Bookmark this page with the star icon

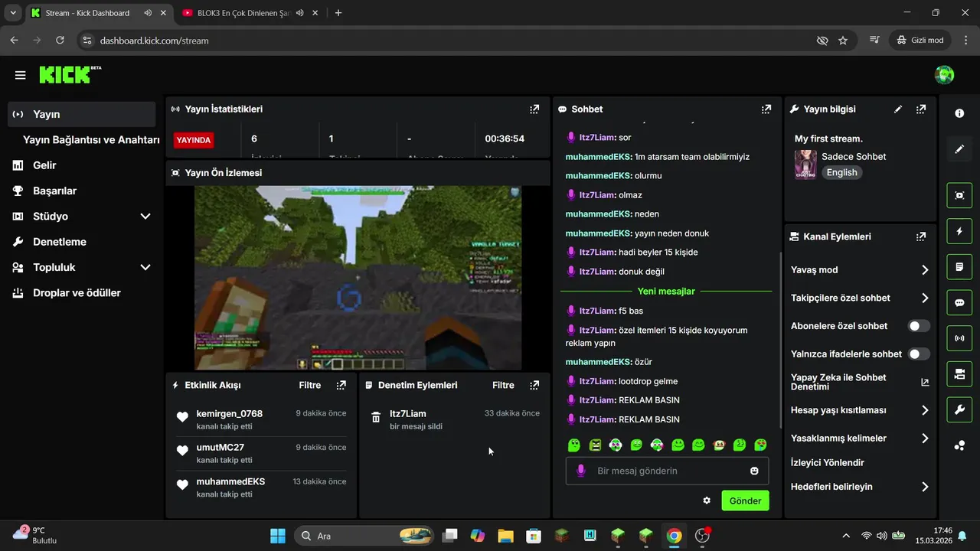(x=843, y=41)
